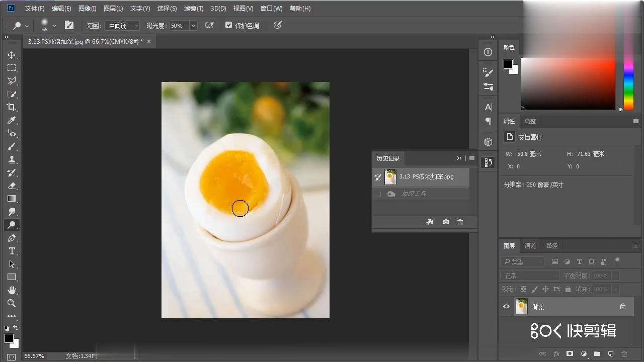The width and height of the screenshot is (644, 362).
Task: Open the 滤镜(T) menu
Action: pos(193,9)
